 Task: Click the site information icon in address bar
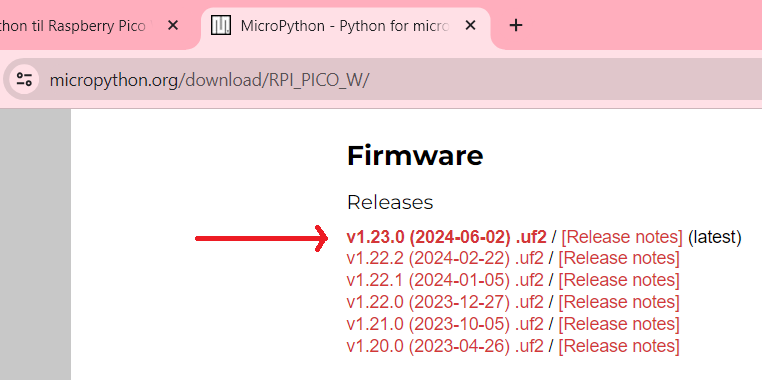[x=24, y=79]
